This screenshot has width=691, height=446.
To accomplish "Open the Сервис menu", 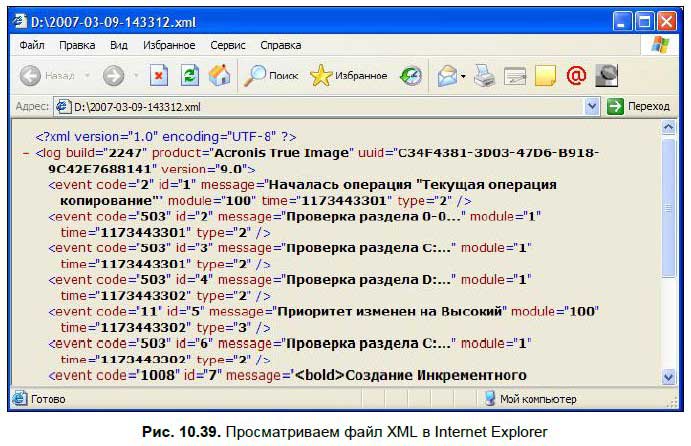I will point(228,45).
